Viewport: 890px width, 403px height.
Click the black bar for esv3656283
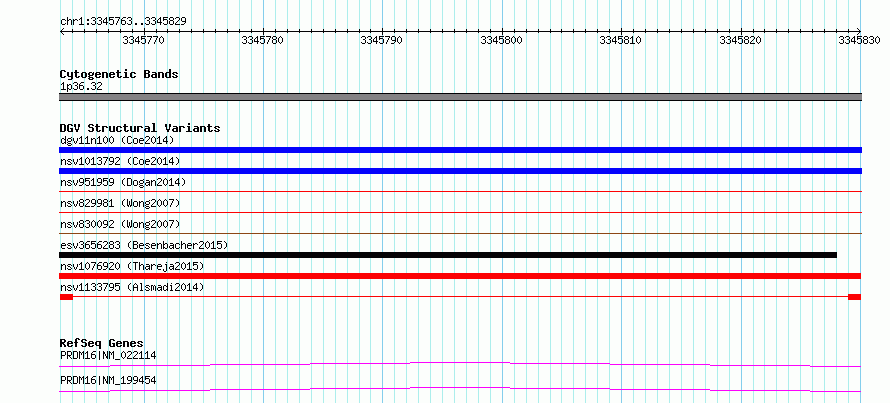coord(448,255)
